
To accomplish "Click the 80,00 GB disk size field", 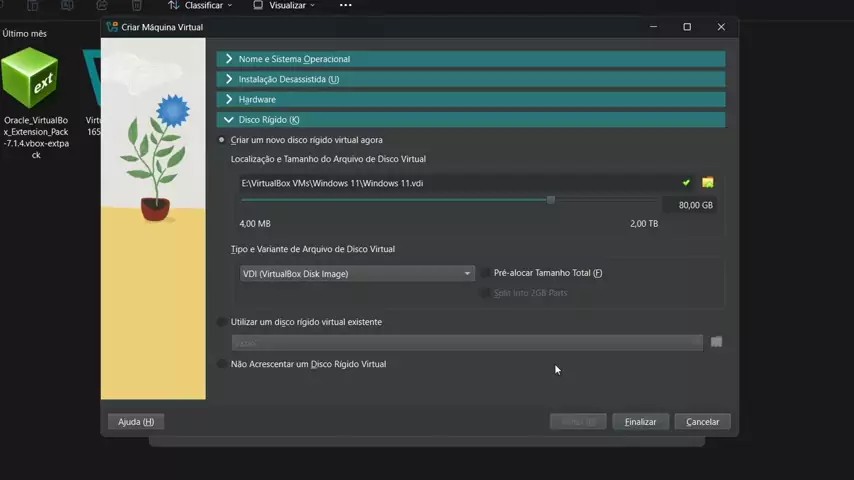I will (689, 205).
